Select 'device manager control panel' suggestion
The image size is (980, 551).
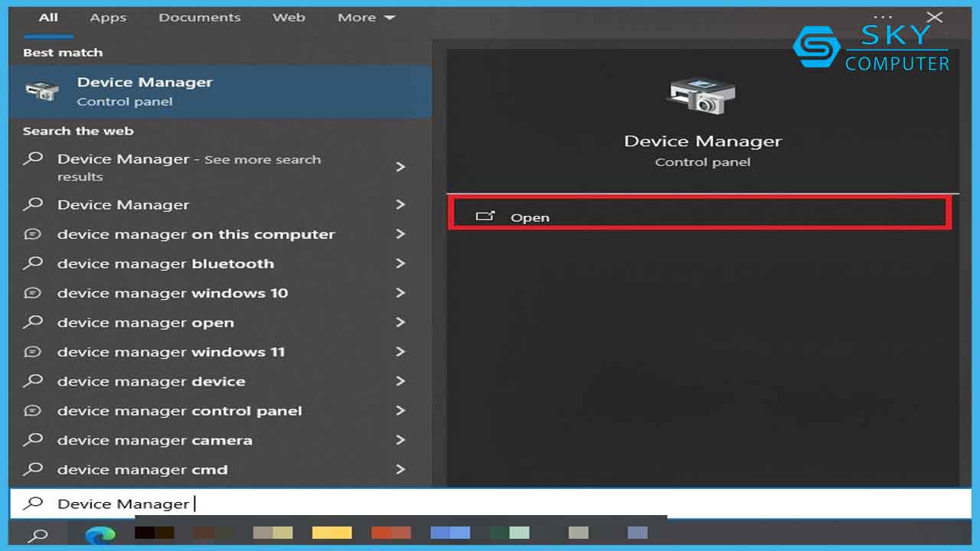(x=180, y=411)
